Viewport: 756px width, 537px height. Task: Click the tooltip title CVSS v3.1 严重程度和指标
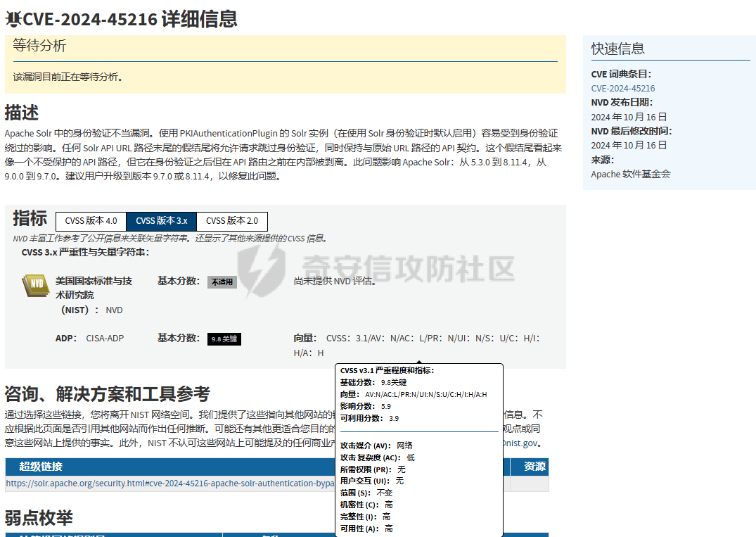click(x=387, y=370)
